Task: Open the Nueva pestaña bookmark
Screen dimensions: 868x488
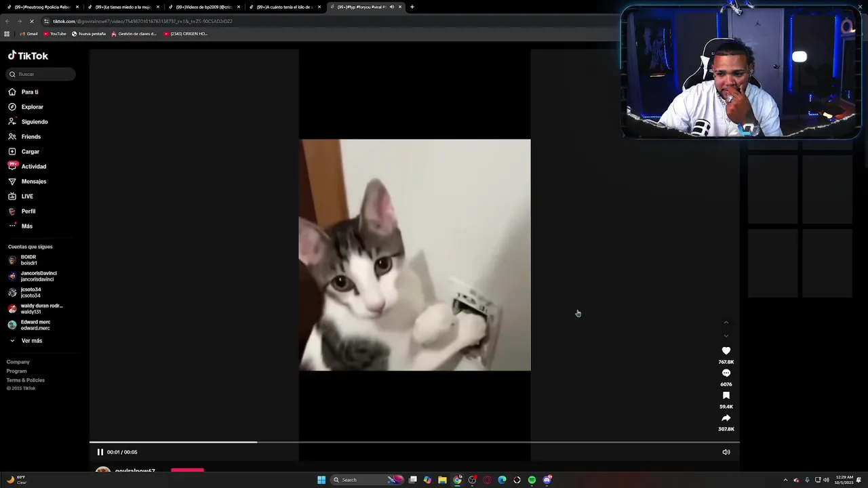Action: tap(89, 33)
